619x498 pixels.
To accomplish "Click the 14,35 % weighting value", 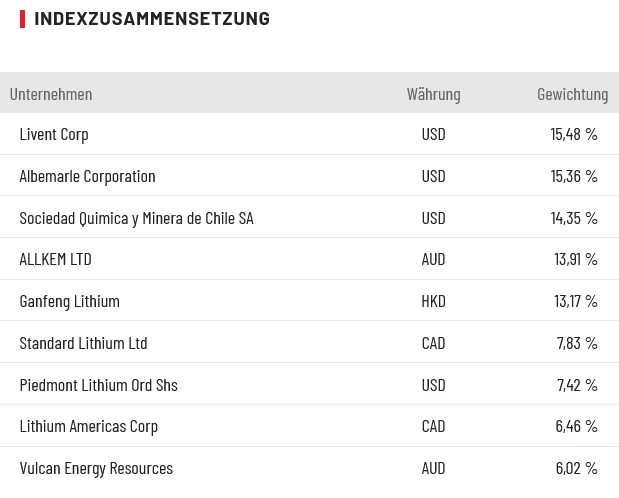I will coord(574,218).
